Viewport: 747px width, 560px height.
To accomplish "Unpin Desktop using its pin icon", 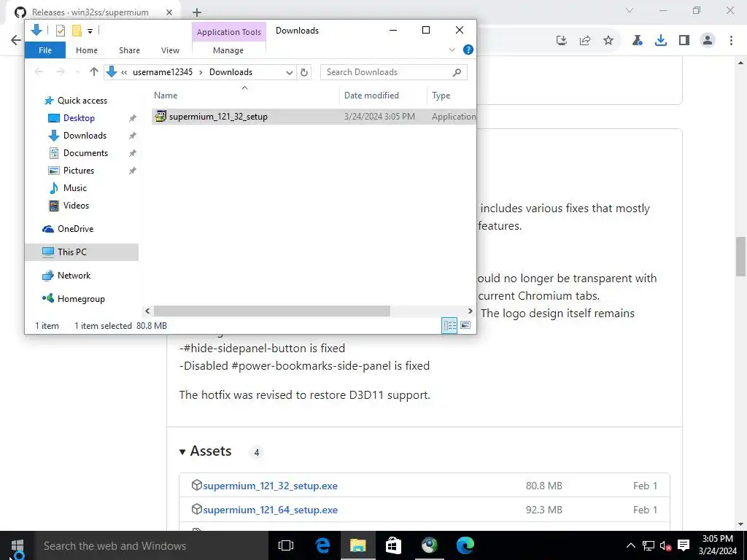I will 133,118.
